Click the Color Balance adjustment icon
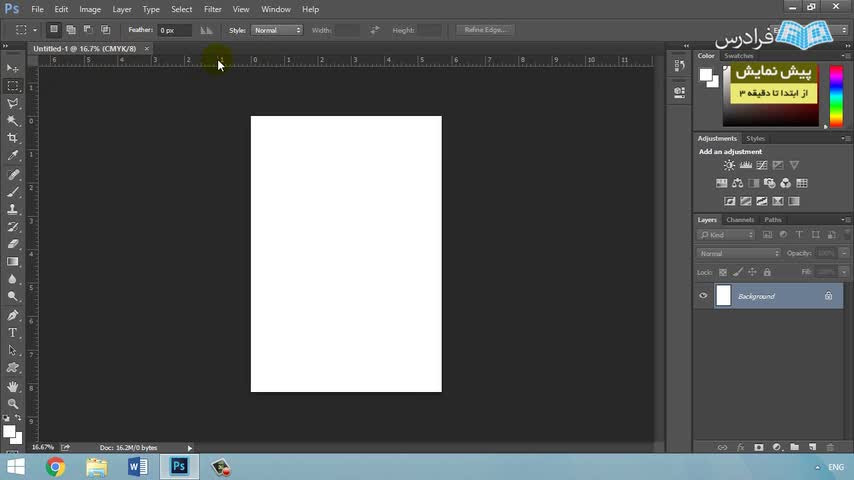 [x=737, y=183]
